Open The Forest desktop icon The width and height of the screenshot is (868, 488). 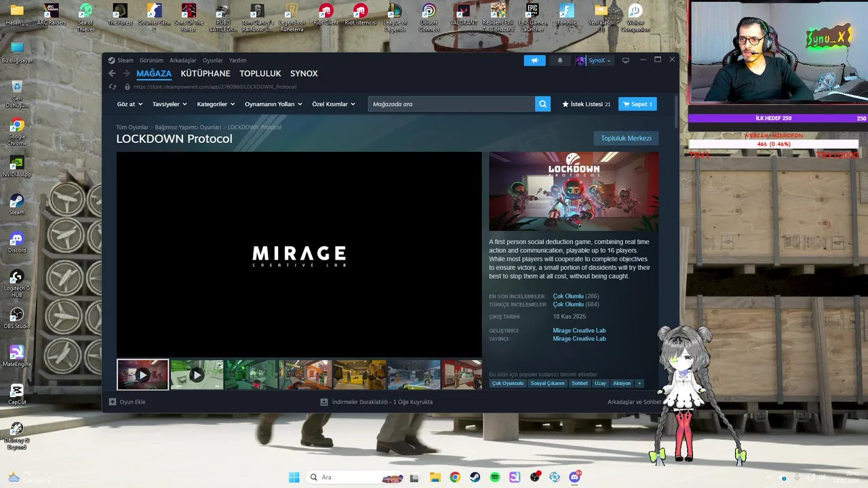pyautogui.click(x=120, y=15)
